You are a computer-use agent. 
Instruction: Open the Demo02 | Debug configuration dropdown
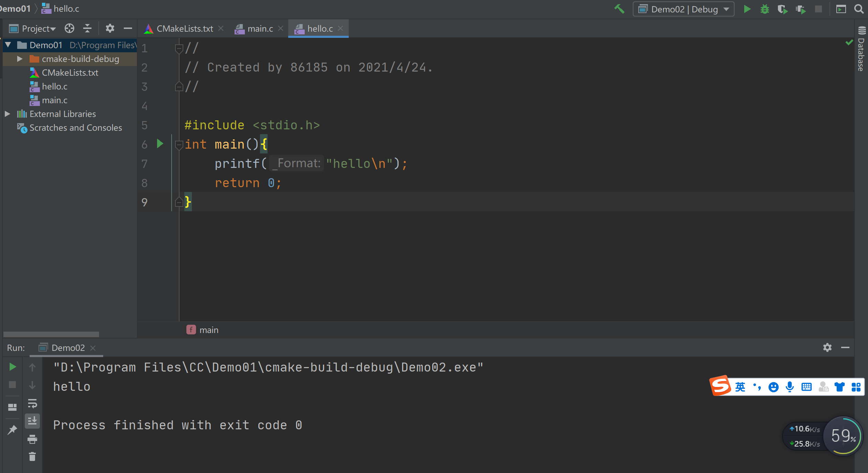coord(684,9)
